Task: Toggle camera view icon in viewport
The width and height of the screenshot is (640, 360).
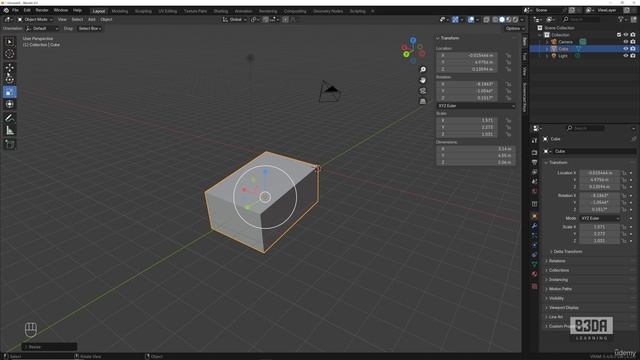Action: (x=423, y=91)
